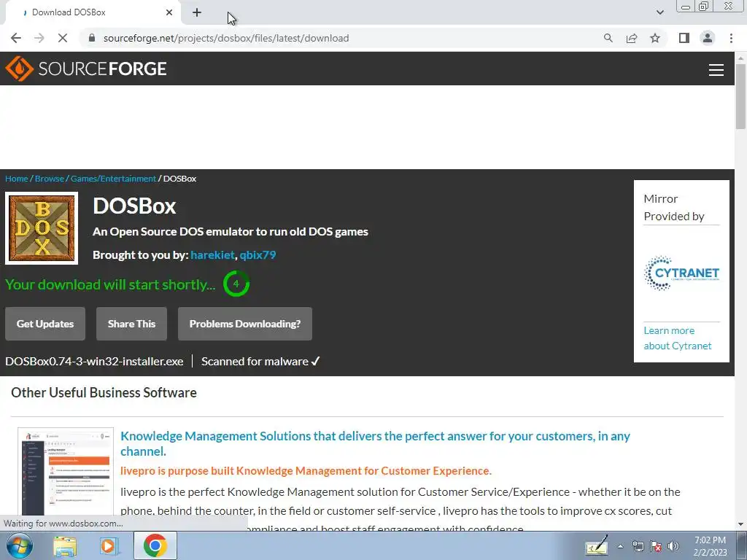
Task: Open a new tab with the plus button
Action: point(197,12)
